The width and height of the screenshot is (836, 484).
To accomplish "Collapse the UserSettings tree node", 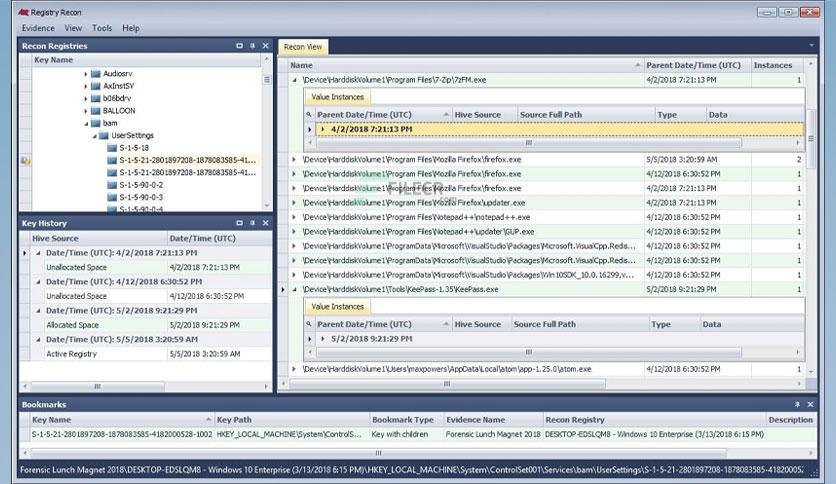I will [x=94, y=135].
